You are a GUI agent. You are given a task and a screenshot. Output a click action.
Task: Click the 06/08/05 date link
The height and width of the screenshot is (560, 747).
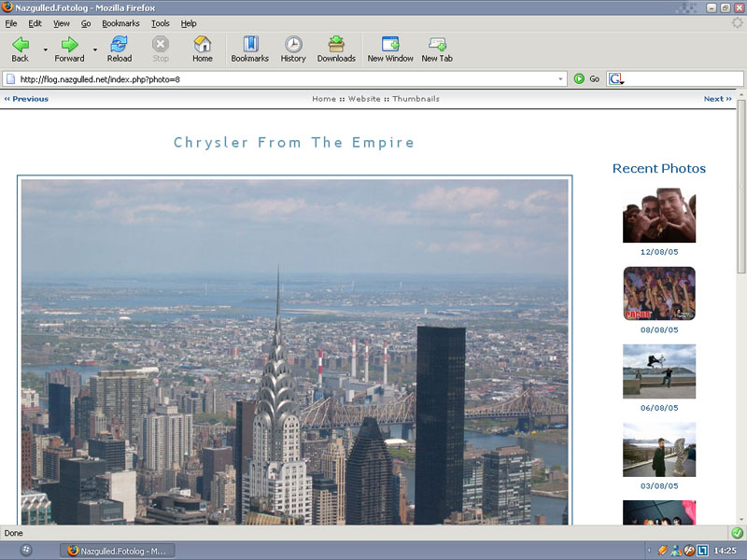pyautogui.click(x=659, y=408)
